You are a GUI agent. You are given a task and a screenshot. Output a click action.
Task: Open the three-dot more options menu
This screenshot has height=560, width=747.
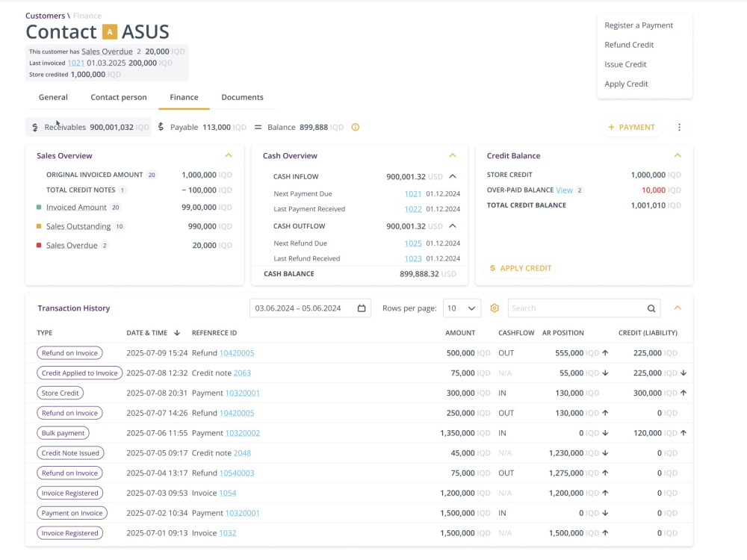click(x=679, y=127)
